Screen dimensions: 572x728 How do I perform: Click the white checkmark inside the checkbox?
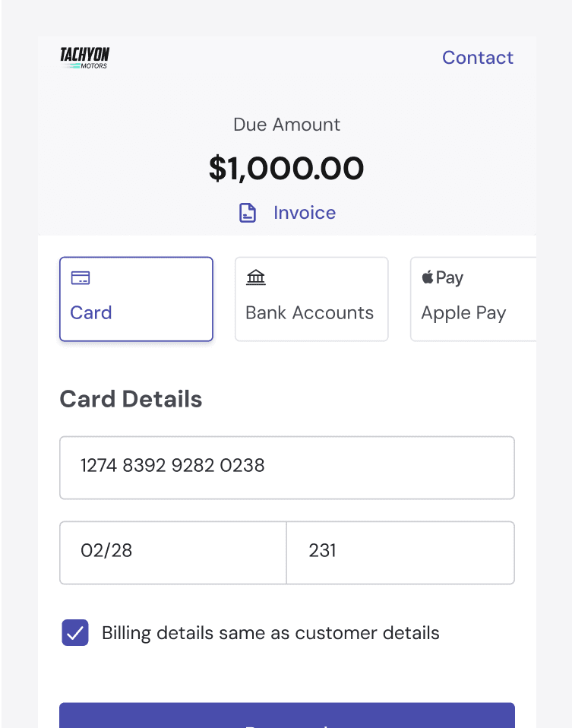75,633
